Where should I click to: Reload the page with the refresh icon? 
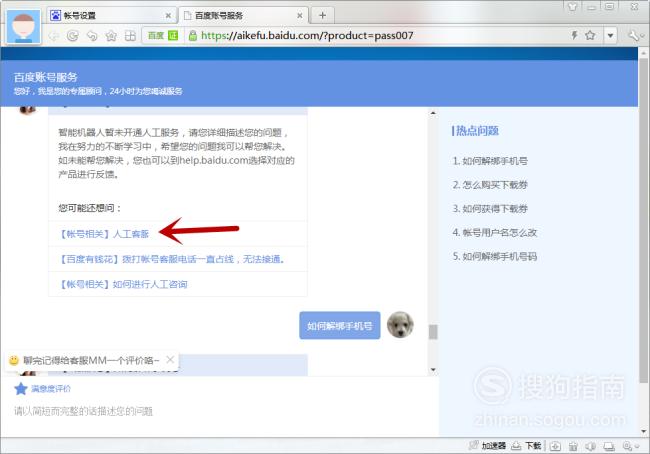[73, 36]
